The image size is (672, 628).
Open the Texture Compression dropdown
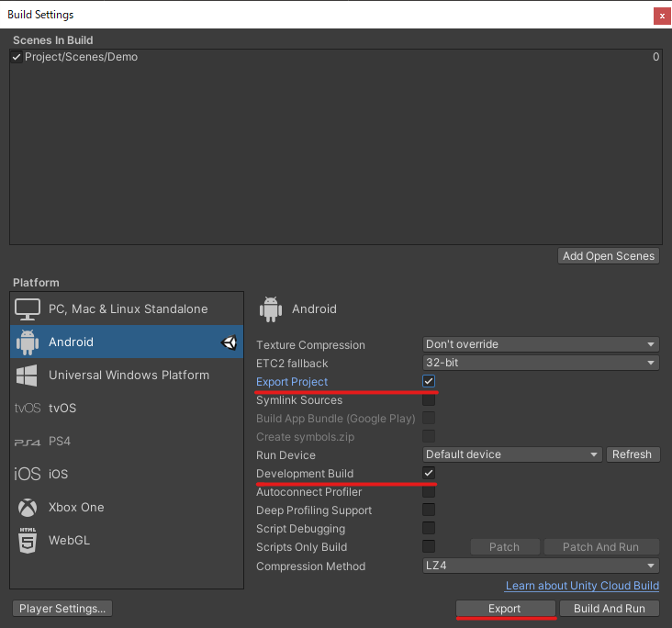541,344
